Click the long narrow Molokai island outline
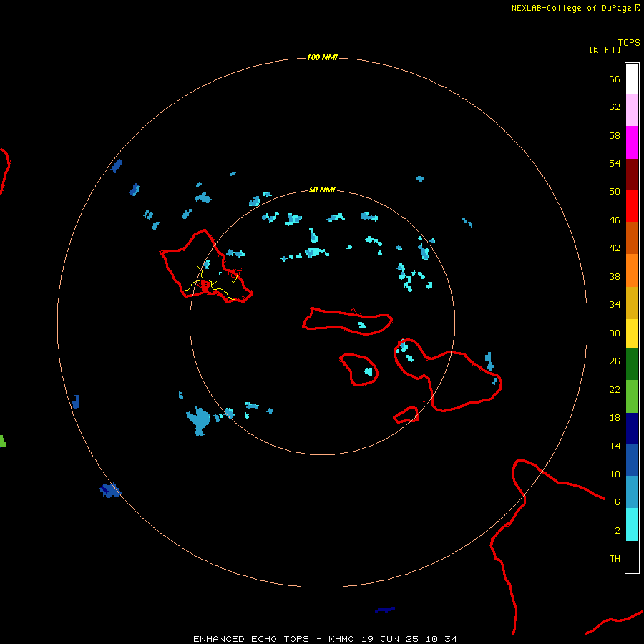This screenshot has height=644, width=644. tap(348, 321)
